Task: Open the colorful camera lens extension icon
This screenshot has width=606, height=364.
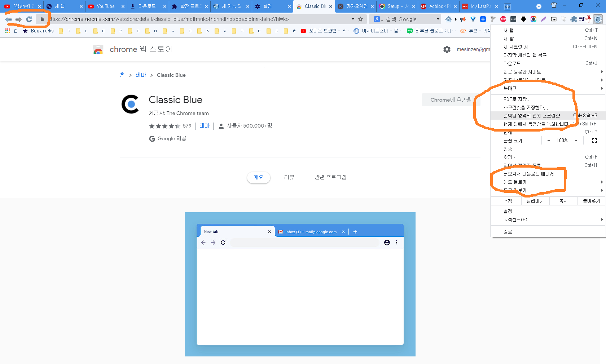Action: (533, 19)
